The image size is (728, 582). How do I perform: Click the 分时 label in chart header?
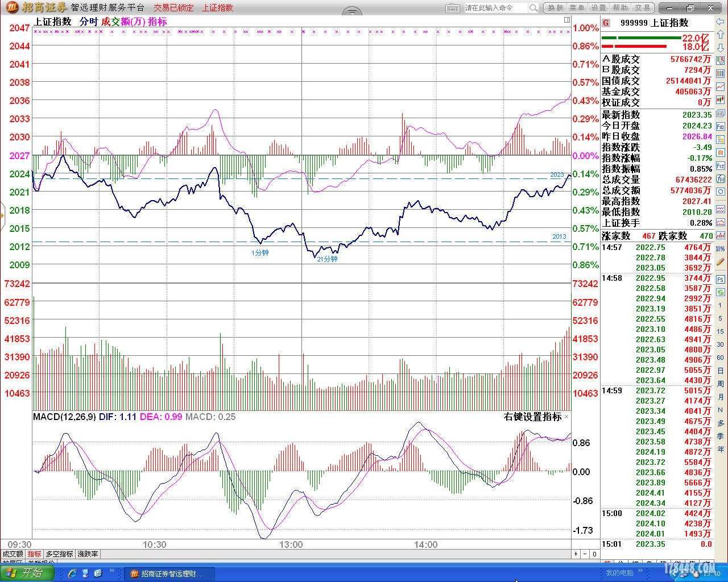point(89,22)
